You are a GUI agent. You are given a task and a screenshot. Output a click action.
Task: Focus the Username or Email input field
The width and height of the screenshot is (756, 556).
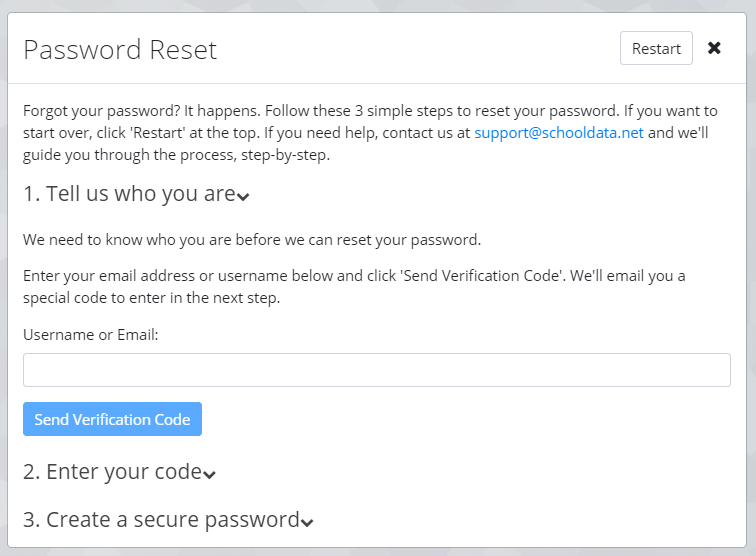376,370
